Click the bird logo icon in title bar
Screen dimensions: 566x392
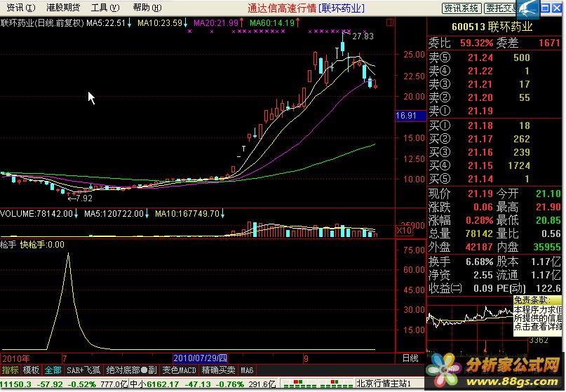coord(528,9)
